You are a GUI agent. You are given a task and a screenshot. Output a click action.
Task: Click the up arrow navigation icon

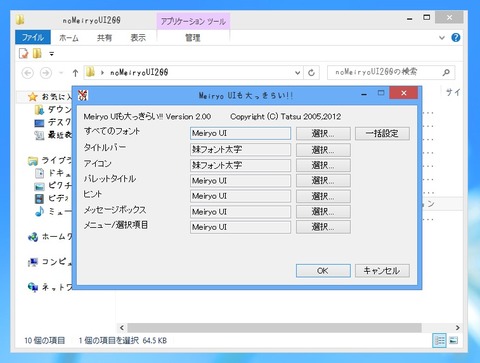(75, 73)
